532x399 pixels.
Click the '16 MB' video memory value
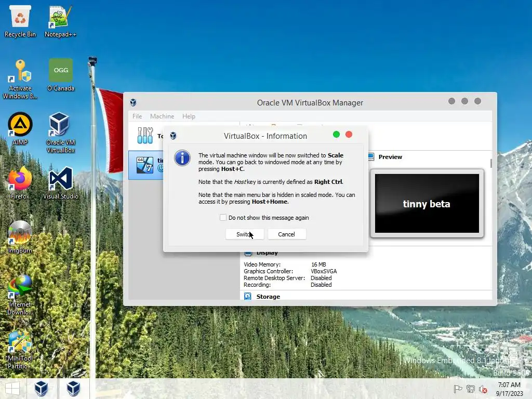click(318, 264)
